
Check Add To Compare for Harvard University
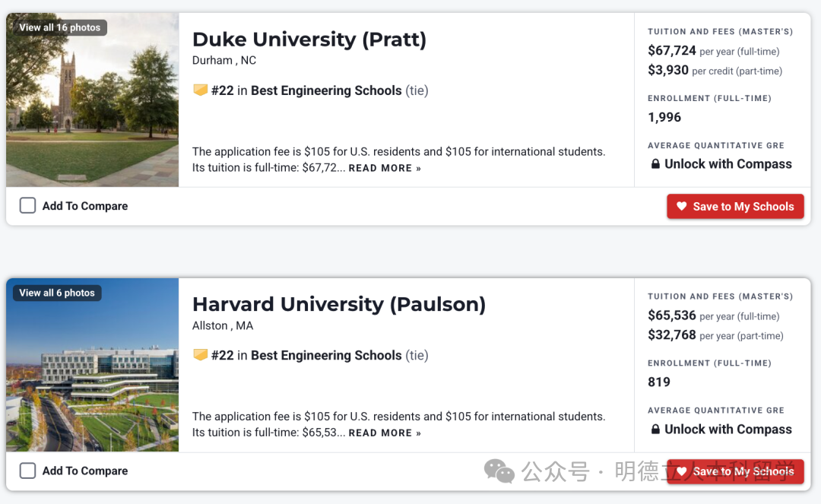tap(28, 471)
